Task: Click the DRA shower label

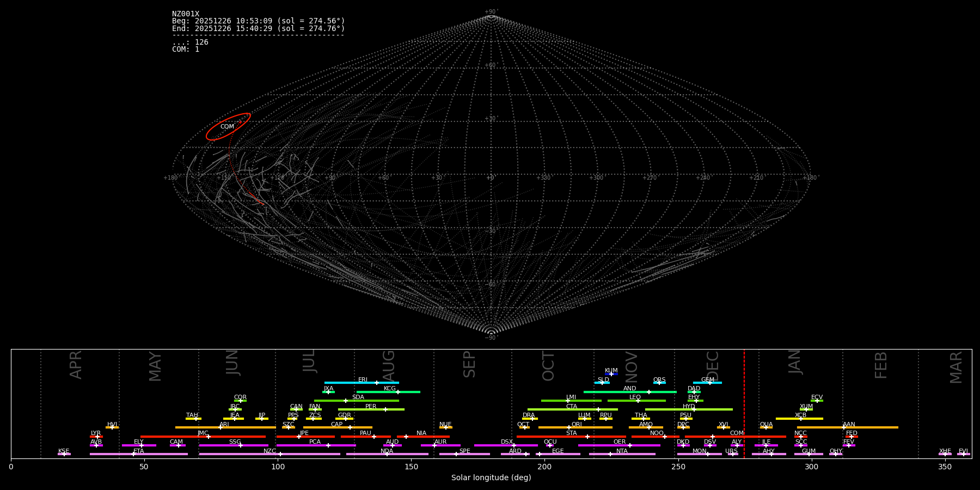Action: point(529,415)
